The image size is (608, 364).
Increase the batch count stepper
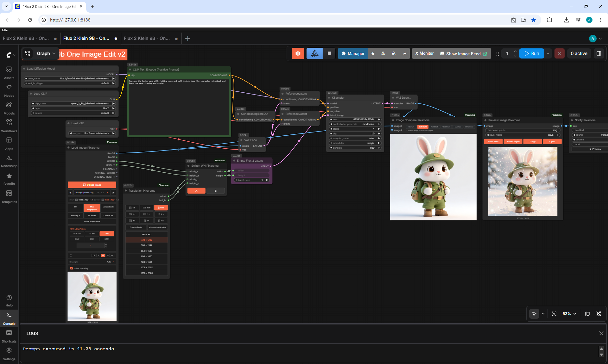tap(515, 51)
